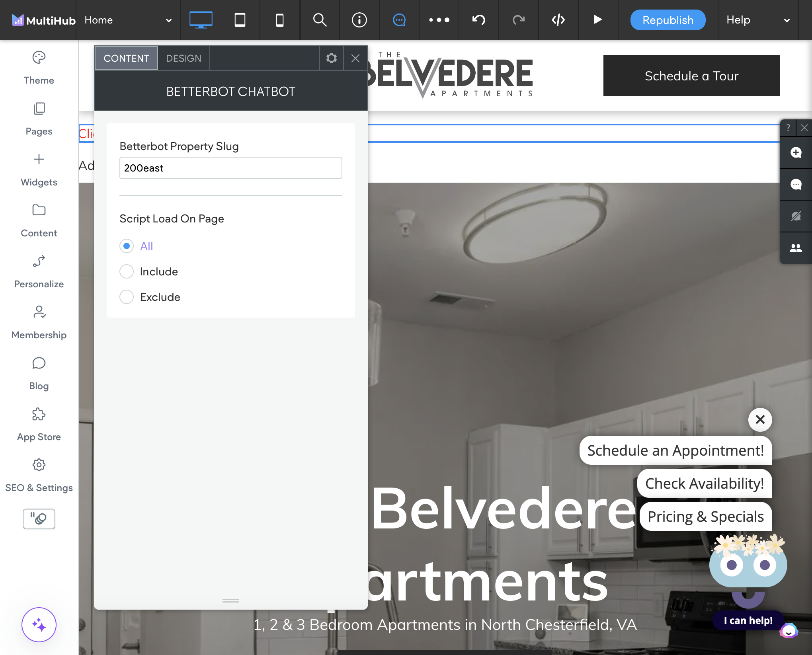Open widget settings gear in panel header
812x655 pixels.
(332, 58)
